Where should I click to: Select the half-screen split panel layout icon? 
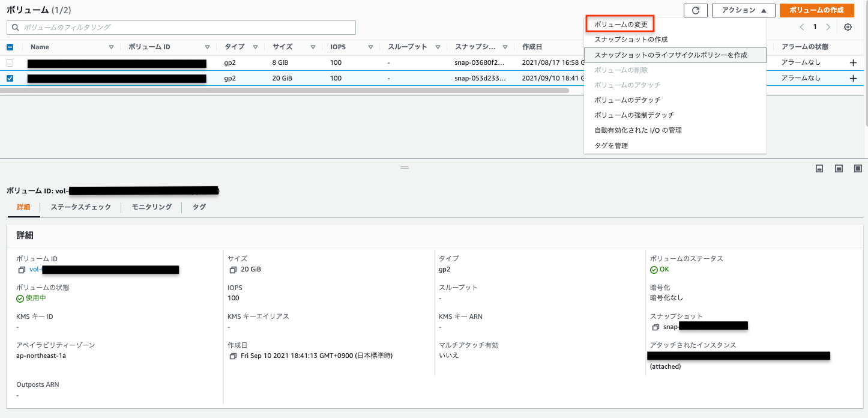(x=838, y=169)
